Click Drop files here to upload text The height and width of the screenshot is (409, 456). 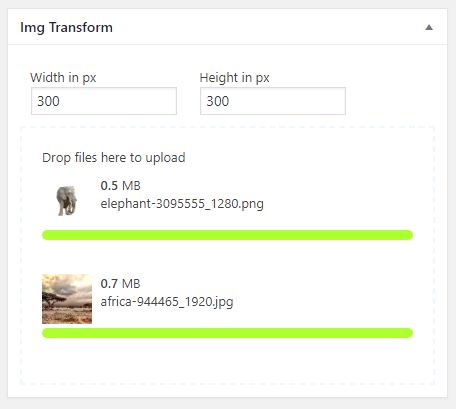(x=114, y=157)
